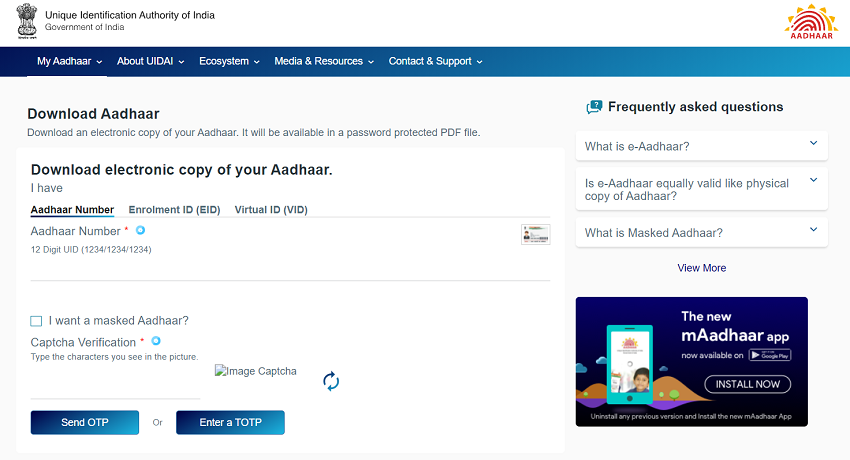
Task: Click the broken Image Captcha picture
Action: (256, 371)
